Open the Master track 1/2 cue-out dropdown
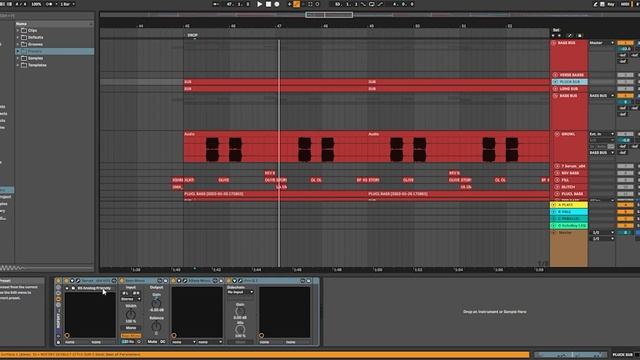 click(602, 233)
